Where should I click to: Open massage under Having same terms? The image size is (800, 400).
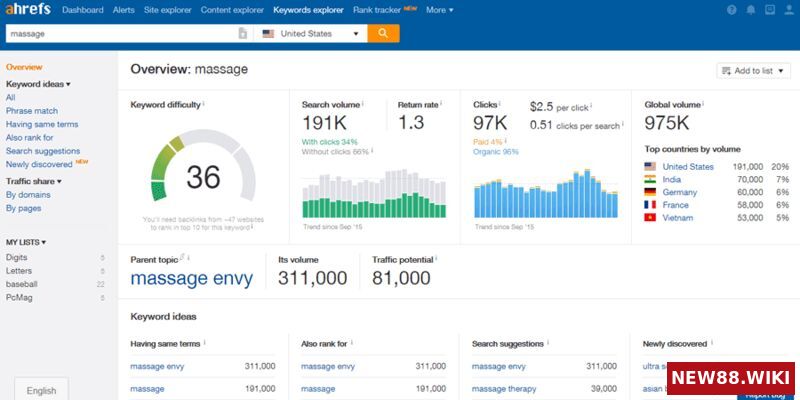(147, 389)
